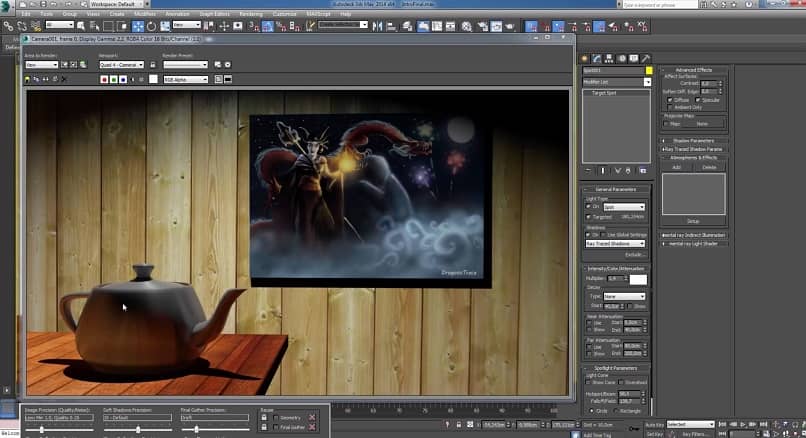Open Render Preset dropdown
The height and width of the screenshot is (438, 806).
pos(186,65)
